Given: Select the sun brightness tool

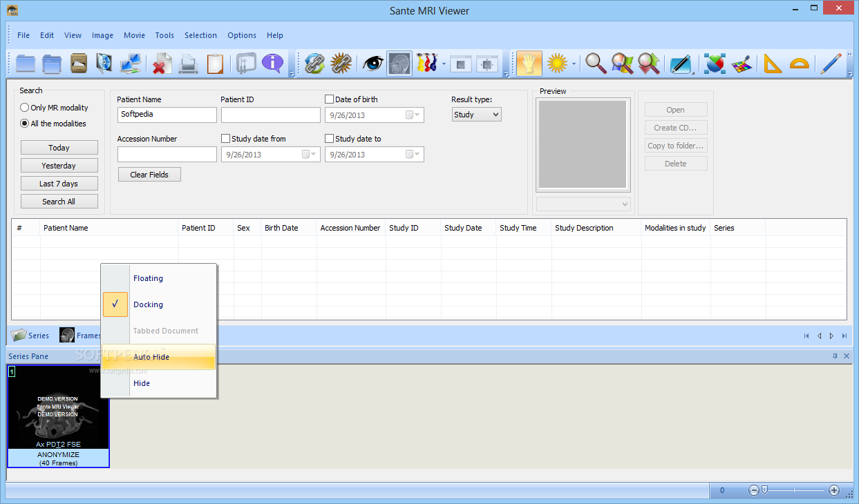Looking at the screenshot, I should (557, 64).
